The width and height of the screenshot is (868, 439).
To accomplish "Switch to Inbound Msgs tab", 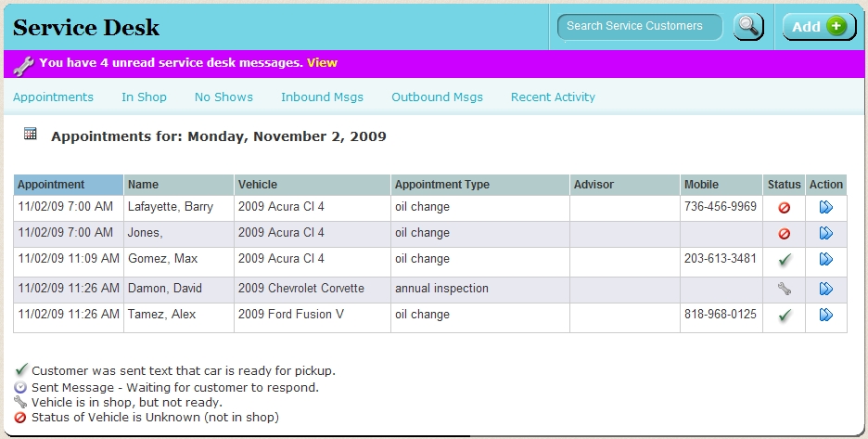I will point(322,97).
